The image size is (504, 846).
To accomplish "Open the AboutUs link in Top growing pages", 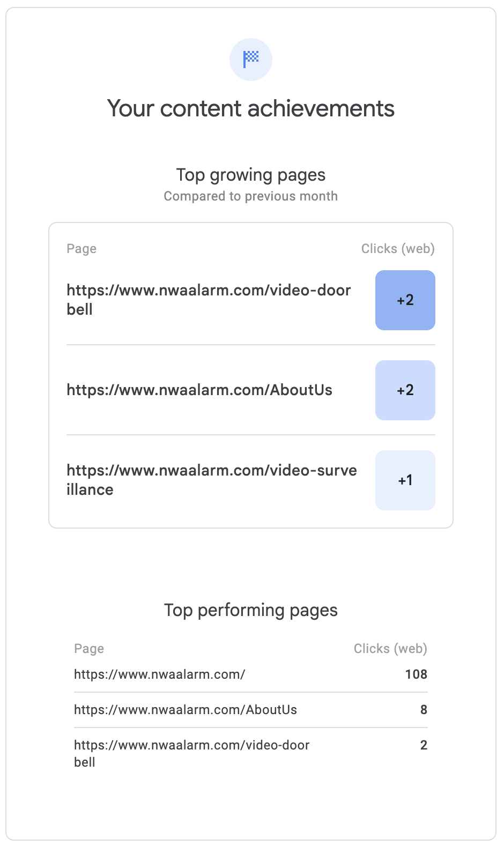I will coord(199,390).
